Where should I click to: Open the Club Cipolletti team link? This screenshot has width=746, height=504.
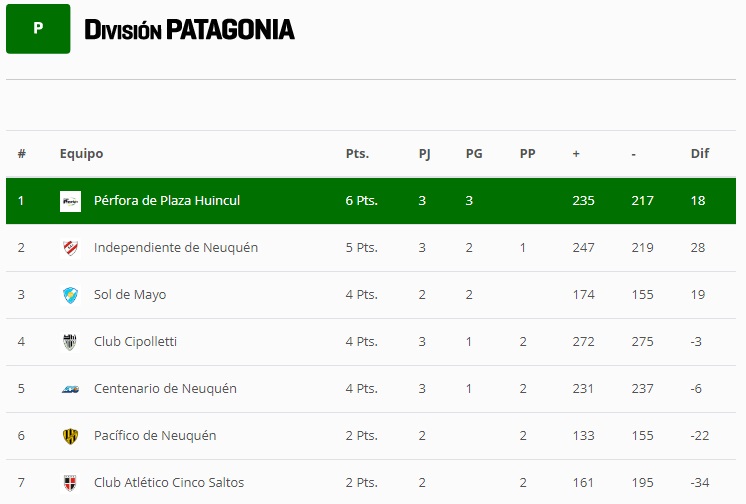pos(135,342)
